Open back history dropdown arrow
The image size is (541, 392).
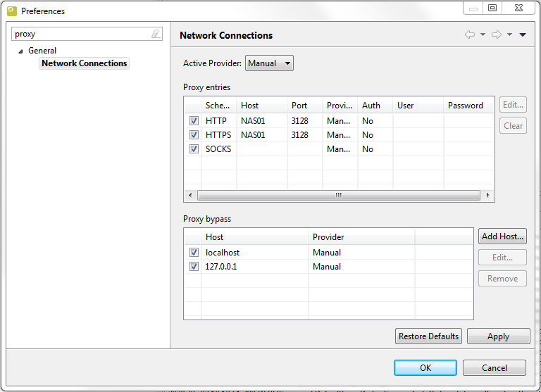[x=483, y=34]
